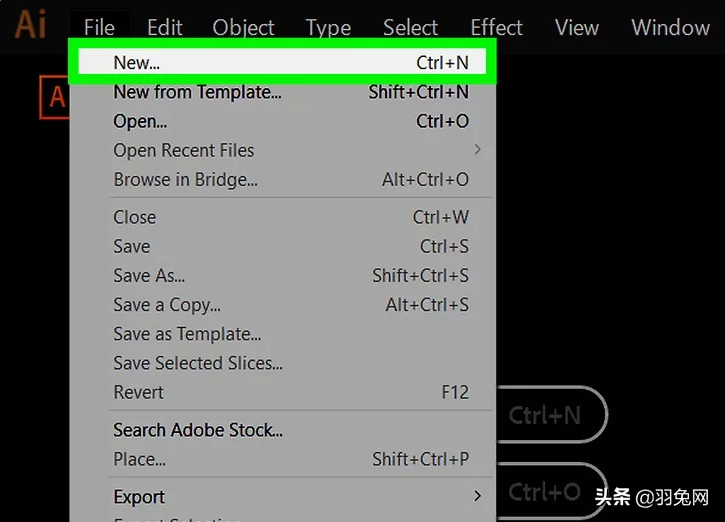Choose New... from the File menu

[282, 61]
